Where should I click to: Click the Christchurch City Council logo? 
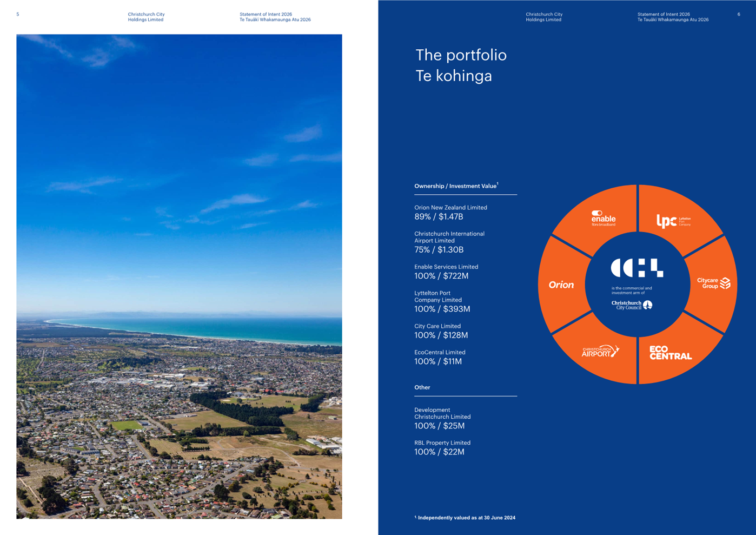pos(632,305)
